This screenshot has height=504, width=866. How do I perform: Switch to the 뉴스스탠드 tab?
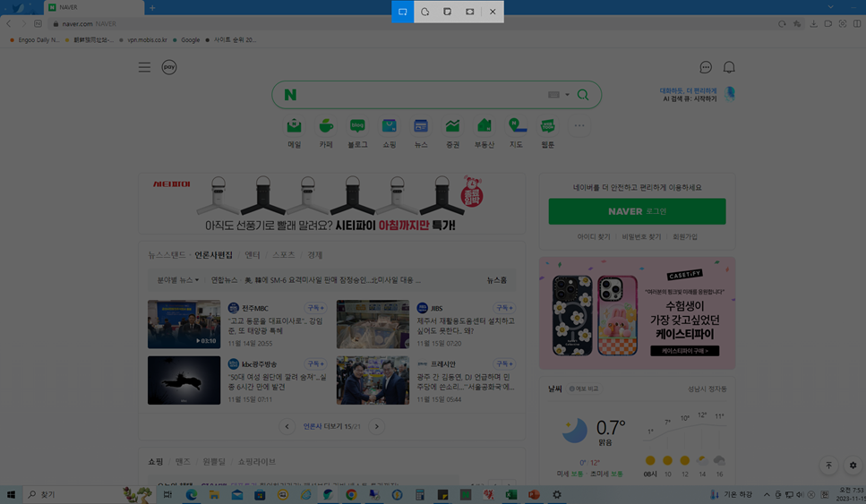click(167, 255)
